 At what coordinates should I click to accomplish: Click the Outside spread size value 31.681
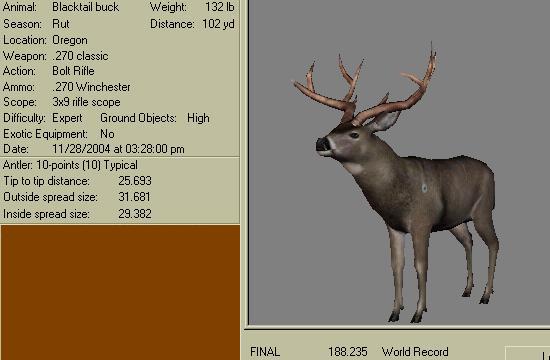pos(134,197)
